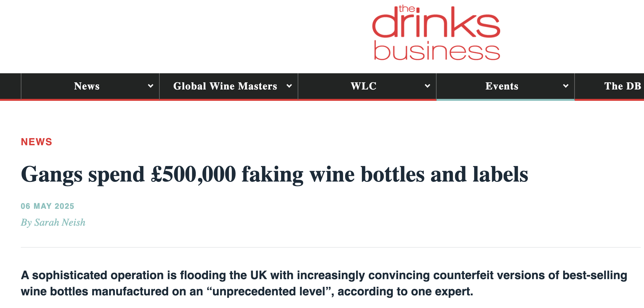This screenshot has height=308, width=644.
Task: Expand the Global Wine Masters chevron
Action: tap(289, 86)
